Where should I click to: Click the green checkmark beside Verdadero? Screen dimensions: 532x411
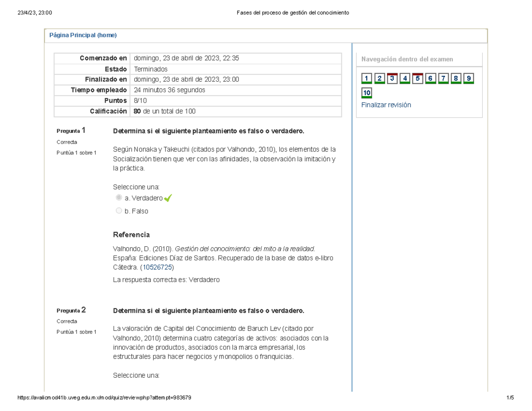pyautogui.click(x=168, y=198)
